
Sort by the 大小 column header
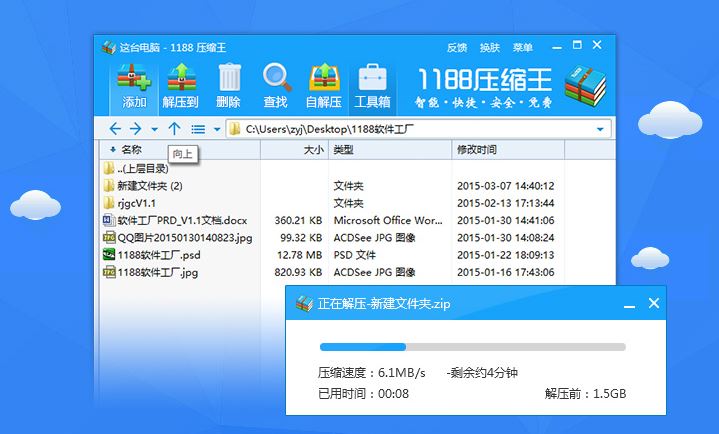coord(294,150)
